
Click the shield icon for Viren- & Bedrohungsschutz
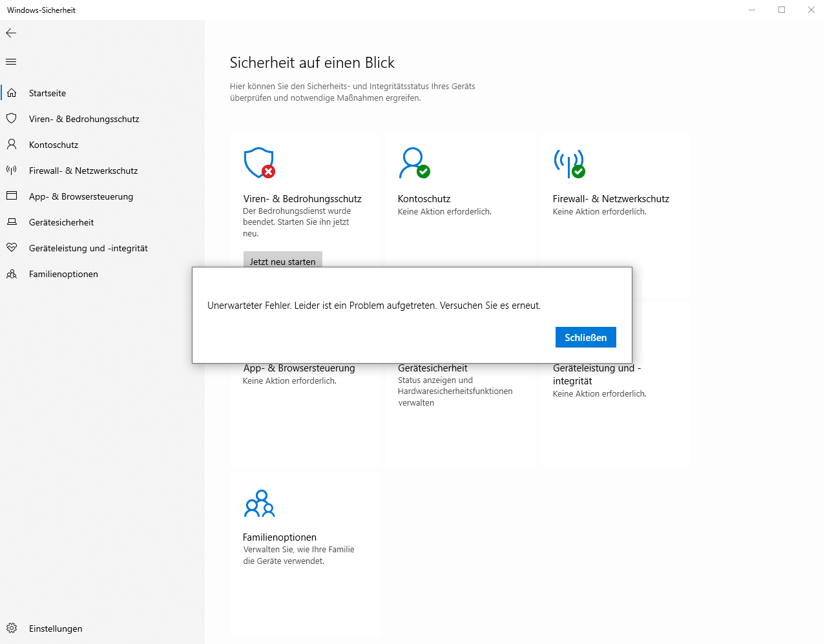12,119
